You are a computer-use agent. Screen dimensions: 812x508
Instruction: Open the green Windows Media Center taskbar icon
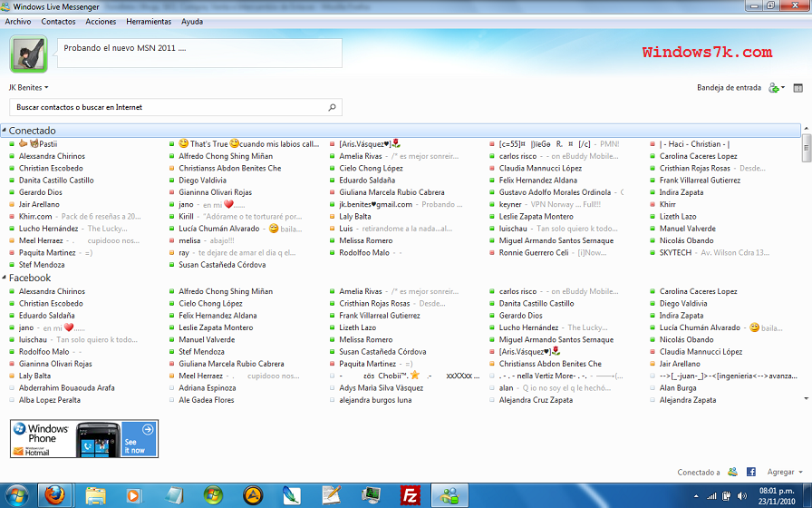[213, 496]
